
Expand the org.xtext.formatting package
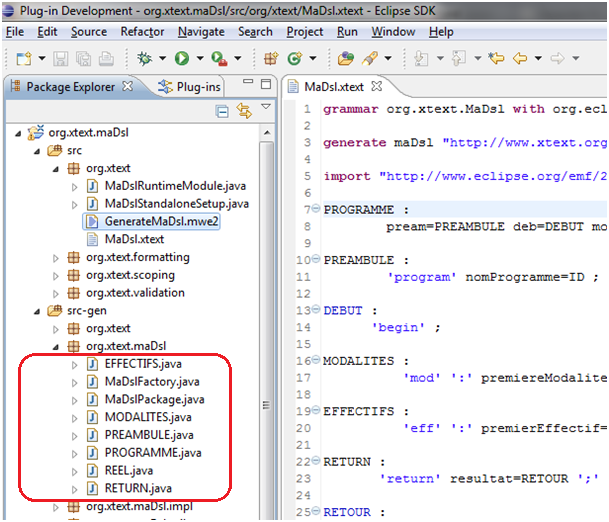coord(56,257)
